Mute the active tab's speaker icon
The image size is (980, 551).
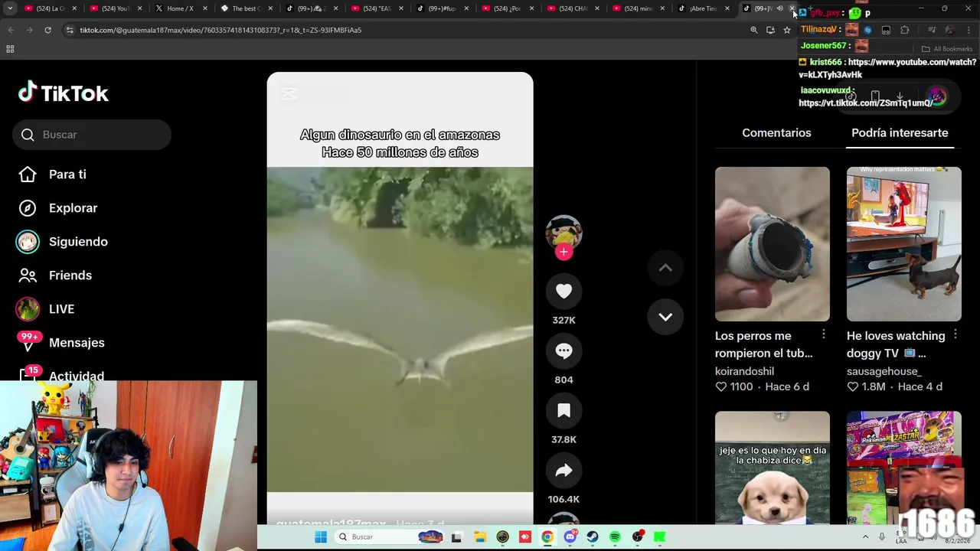click(x=779, y=8)
